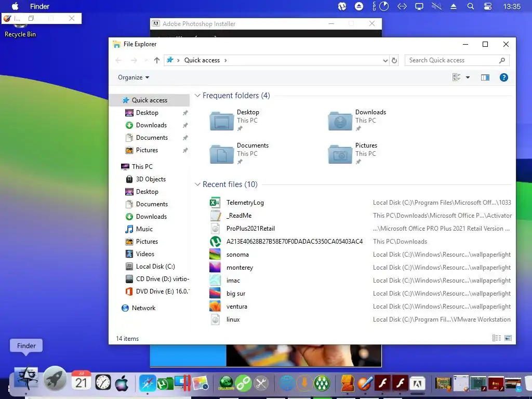Go up one level with the up arrow
The height and width of the screenshot is (399, 532).
tap(156, 60)
